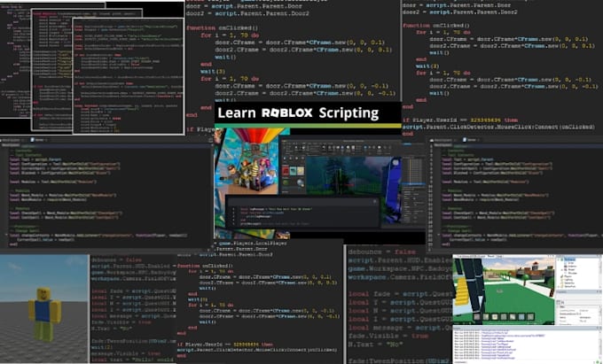This screenshot has width=603, height=364.
Task: Click 'fade.Visible = true' in bottom-right code
Action: click(388, 336)
